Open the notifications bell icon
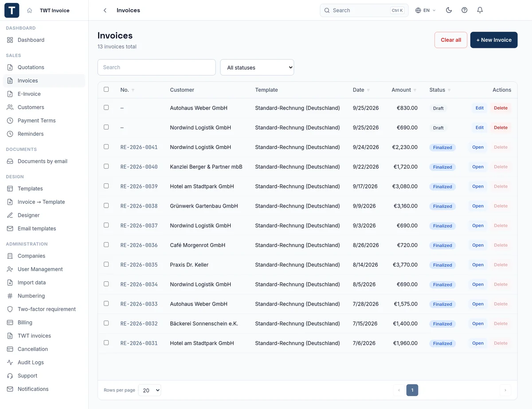This screenshot has height=409, width=532. coord(480,10)
